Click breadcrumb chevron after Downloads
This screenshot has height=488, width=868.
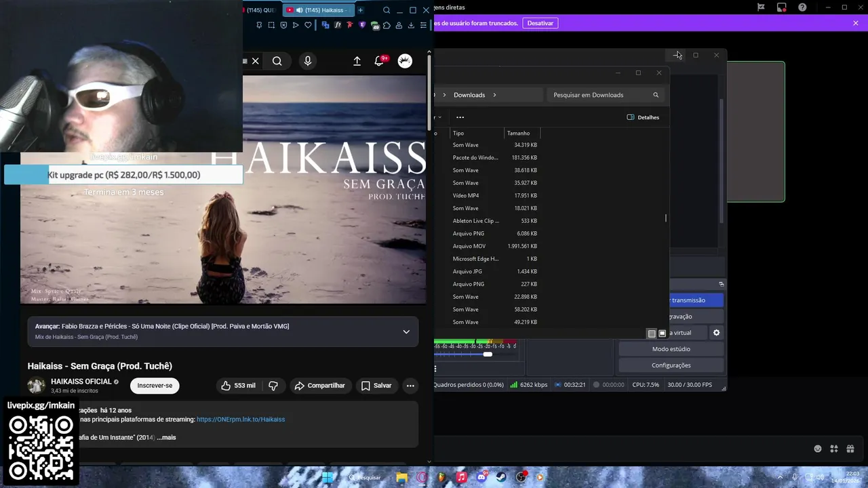tap(494, 95)
